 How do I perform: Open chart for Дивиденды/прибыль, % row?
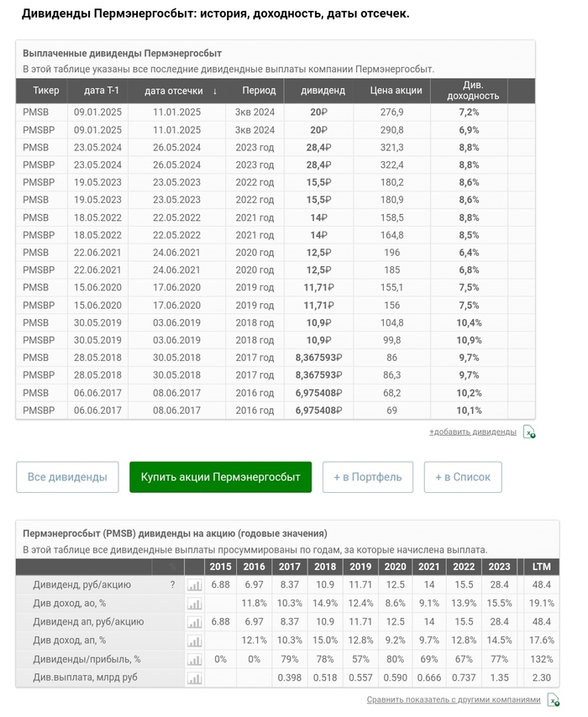pyautogui.click(x=194, y=659)
